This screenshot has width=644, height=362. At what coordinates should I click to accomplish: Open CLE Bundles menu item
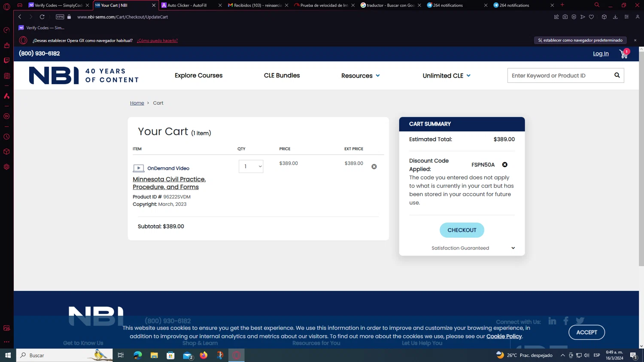pos(282,75)
